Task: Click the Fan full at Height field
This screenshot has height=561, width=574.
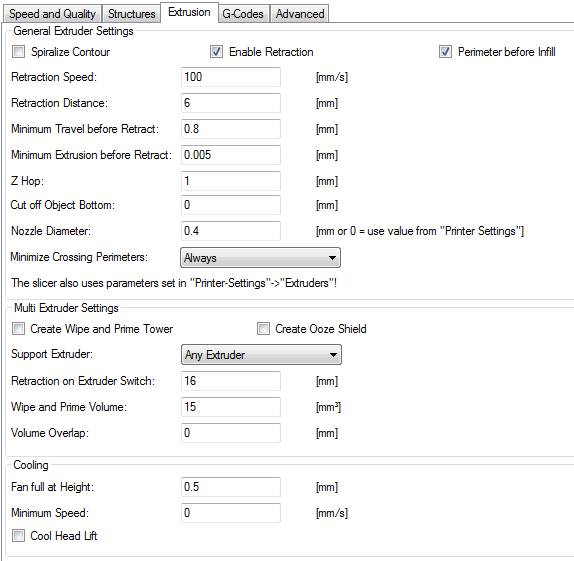Action: point(231,487)
